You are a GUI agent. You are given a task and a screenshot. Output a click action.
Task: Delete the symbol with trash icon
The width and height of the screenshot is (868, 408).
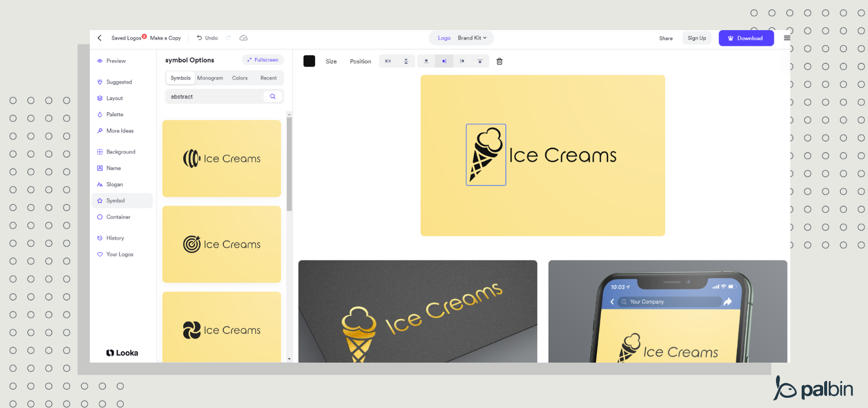pos(499,61)
